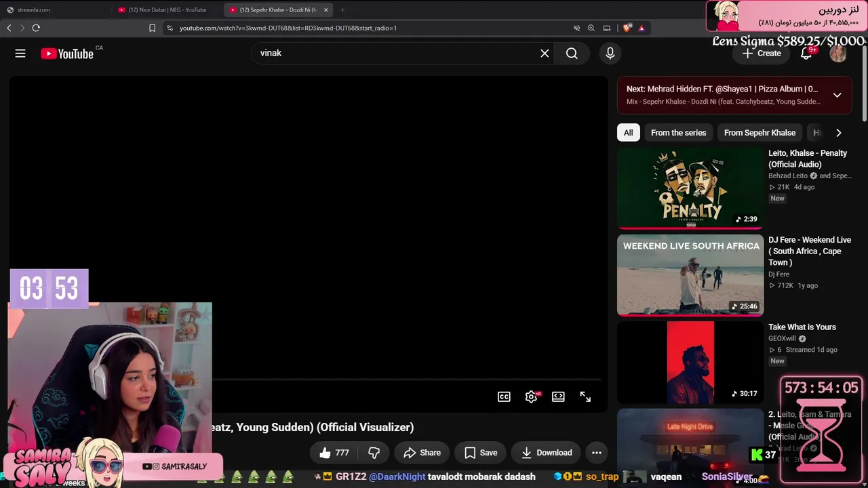
Task: Save the video to a playlist
Action: point(481,453)
